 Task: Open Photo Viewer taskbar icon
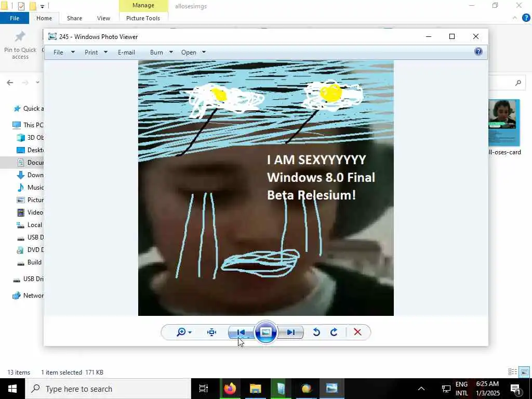[331, 389]
